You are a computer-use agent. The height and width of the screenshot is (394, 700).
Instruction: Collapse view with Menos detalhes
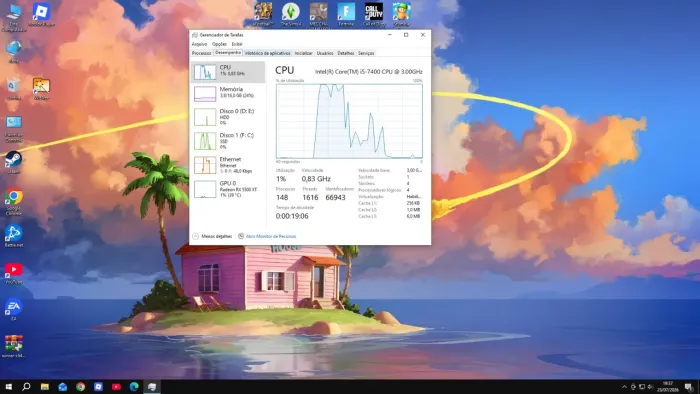point(212,236)
